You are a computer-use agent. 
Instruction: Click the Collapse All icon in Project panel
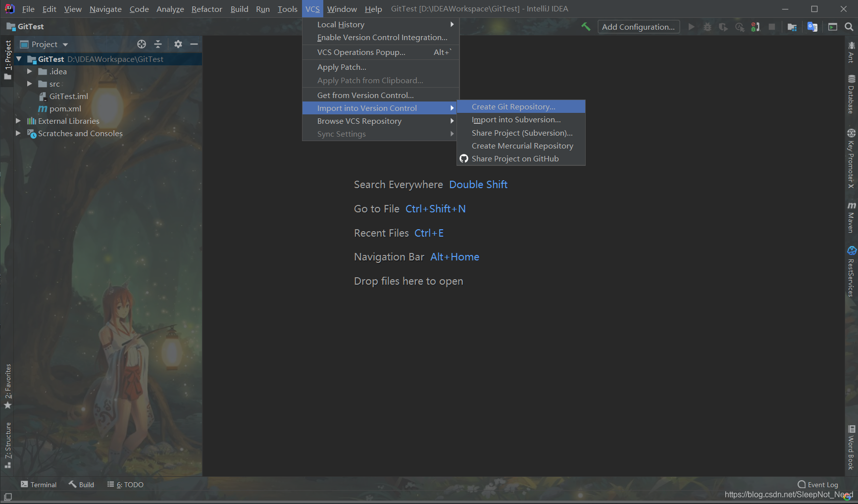[158, 44]
